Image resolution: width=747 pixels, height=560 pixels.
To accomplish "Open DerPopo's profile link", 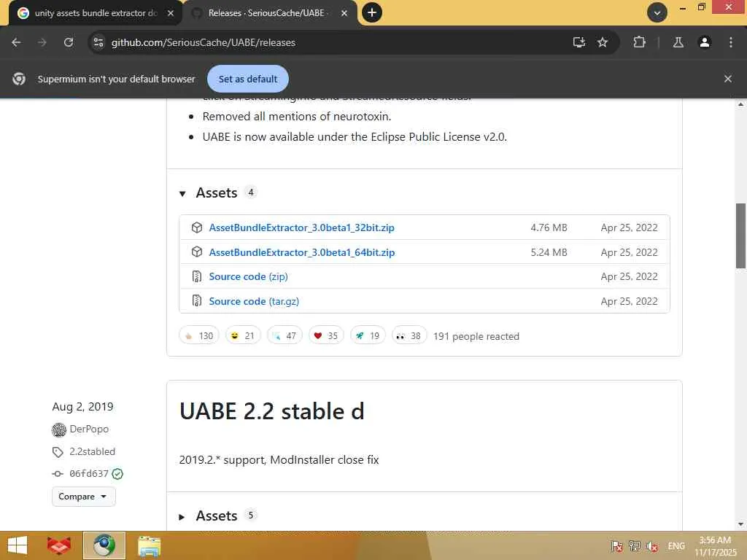I will [x=89, y=429].
